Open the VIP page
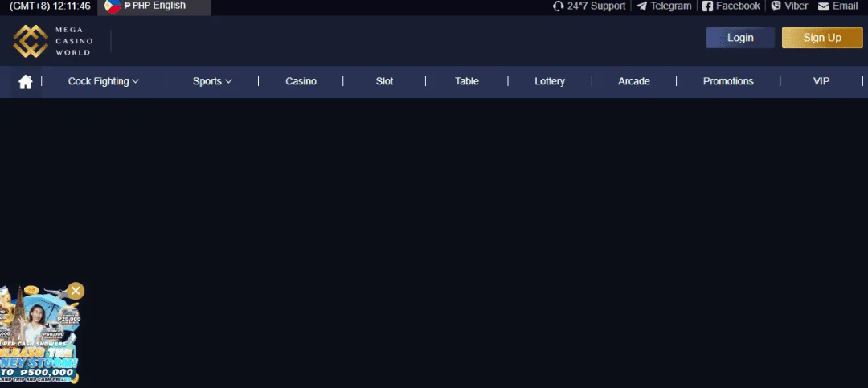 (821, 81)
